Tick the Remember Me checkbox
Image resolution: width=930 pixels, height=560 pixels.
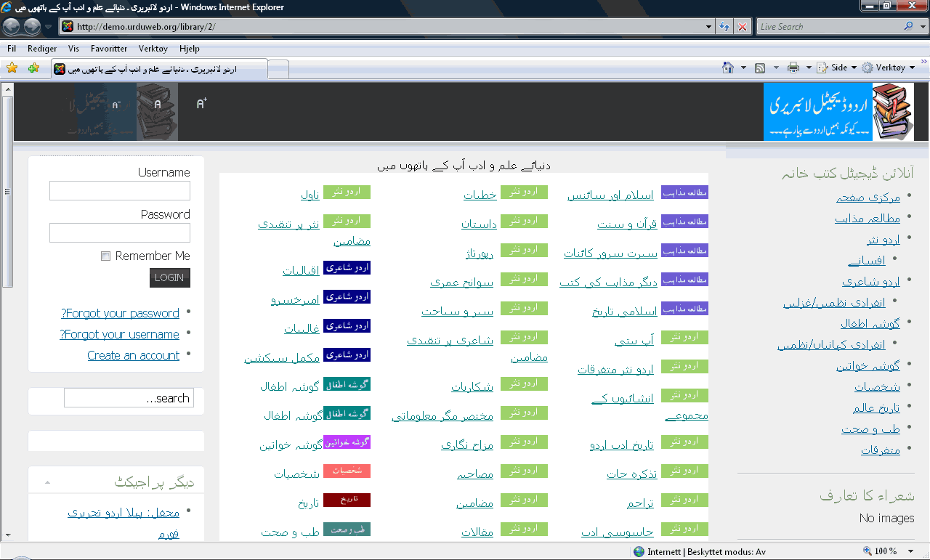point(105,256)
